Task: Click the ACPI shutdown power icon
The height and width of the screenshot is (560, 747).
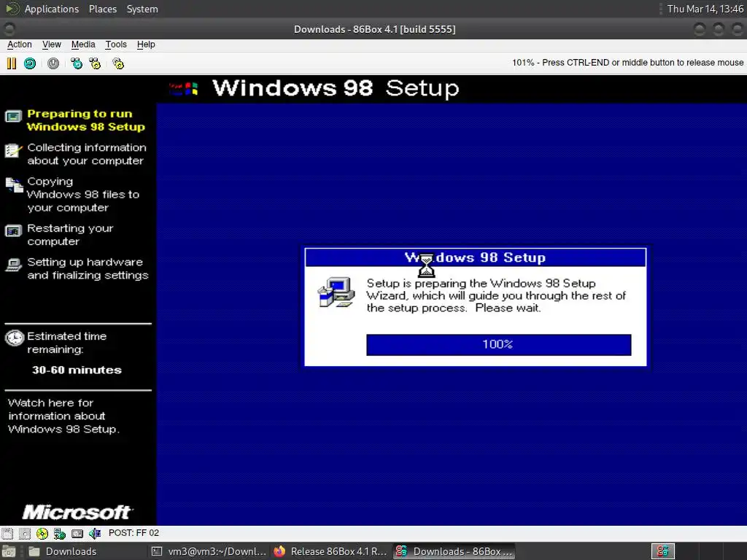Action: click(x=53, y=63)
